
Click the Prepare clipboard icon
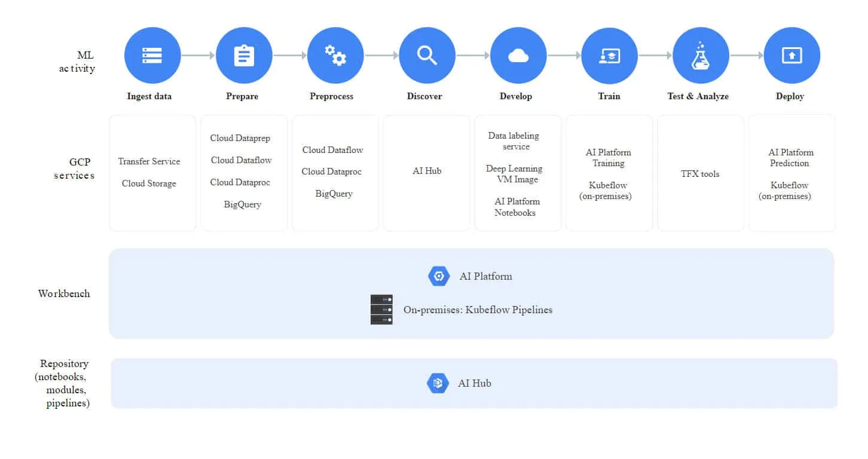tap(244, 54)
